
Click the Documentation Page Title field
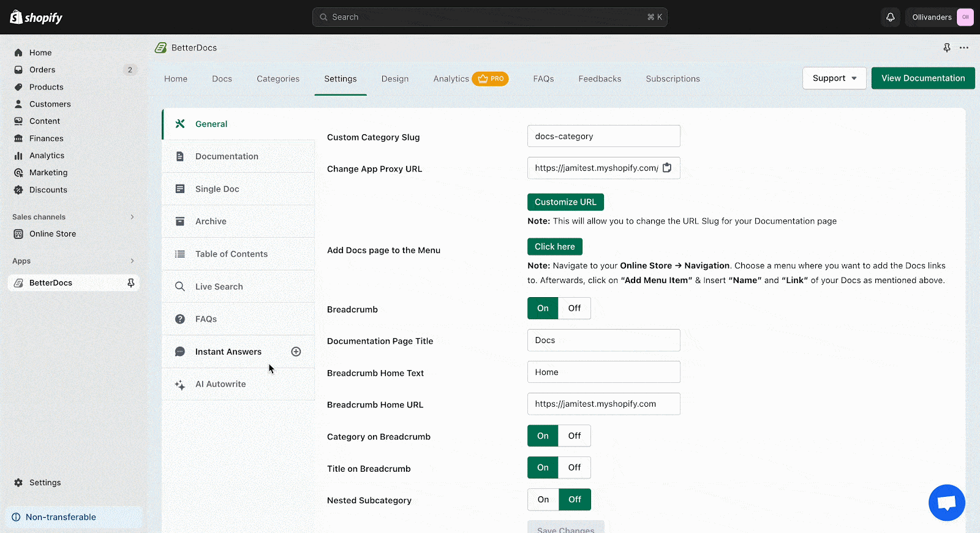click(x=604, y=340)
